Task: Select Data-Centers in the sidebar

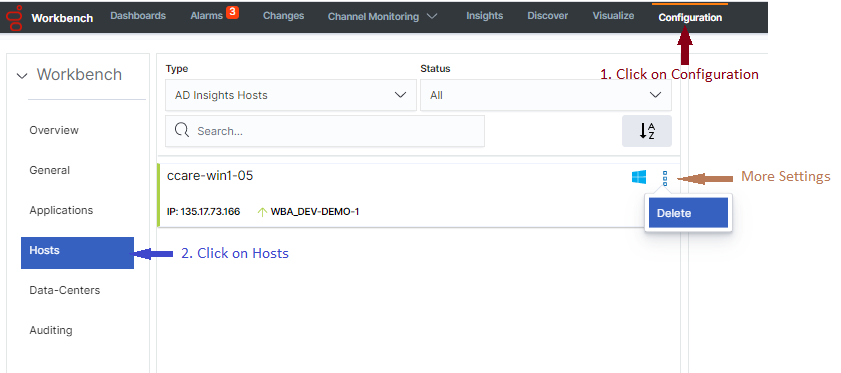Action: [x=65, y=290]
